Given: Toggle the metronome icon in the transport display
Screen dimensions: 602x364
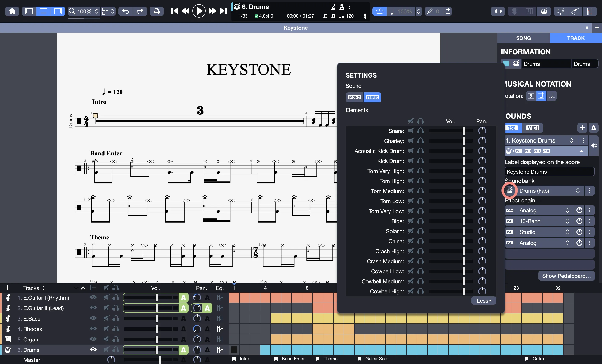Looking at the screenshot, I should pos(342,7).
